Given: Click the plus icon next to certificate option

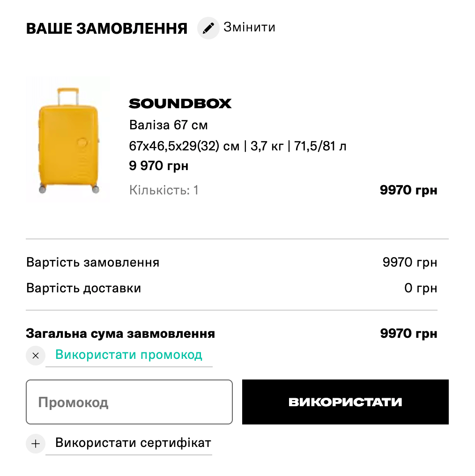Looking at the screenshot, I should (36, 444).
